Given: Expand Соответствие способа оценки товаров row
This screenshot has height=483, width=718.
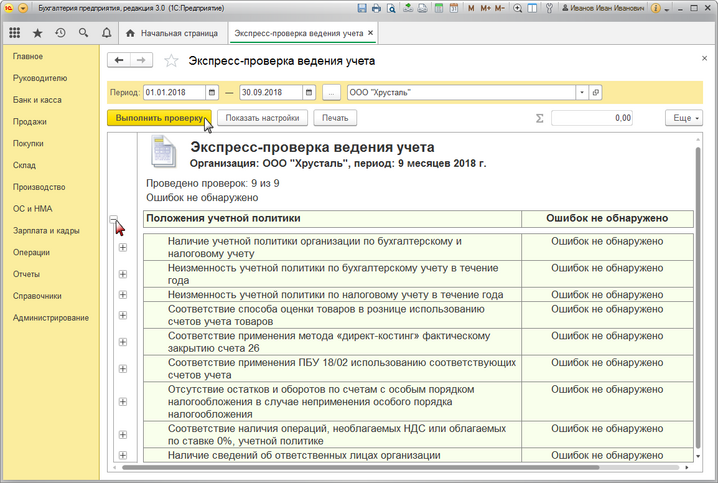Looking at the screenshot, I should coord(123,315).
